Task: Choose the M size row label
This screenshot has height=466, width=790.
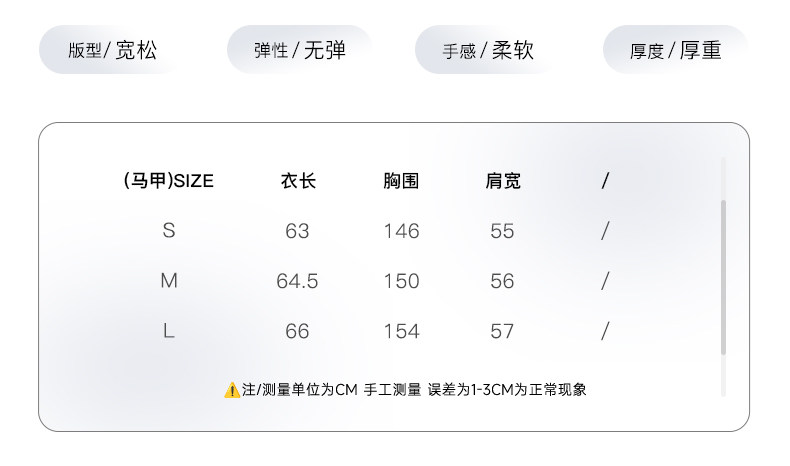Action: (168, 281)
